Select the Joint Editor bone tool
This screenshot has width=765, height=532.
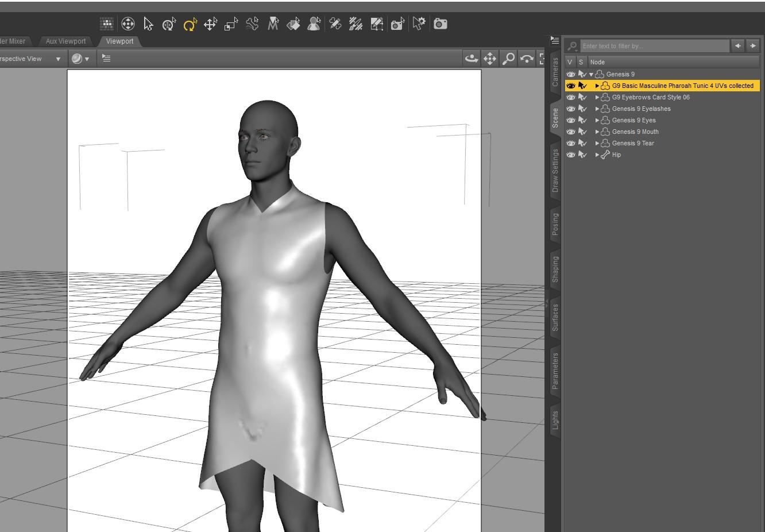coord(252,24)
